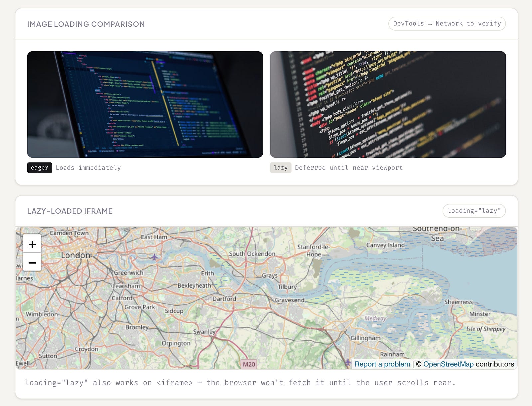Image resolution: width=532 pixels, height=406 pixels.
Task: Click the London label on the map
Action: click(76, 255)
